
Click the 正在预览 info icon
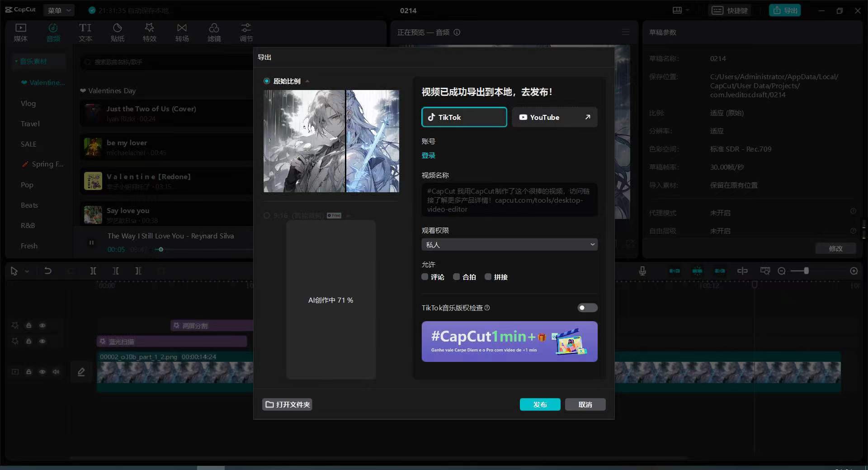pyautogui.click(x=457, y=32)
